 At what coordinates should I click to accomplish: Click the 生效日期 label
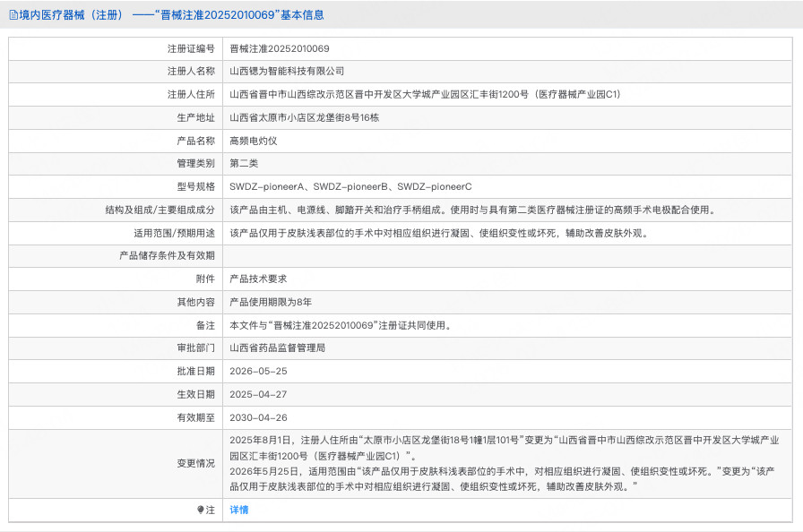point(195,394)
